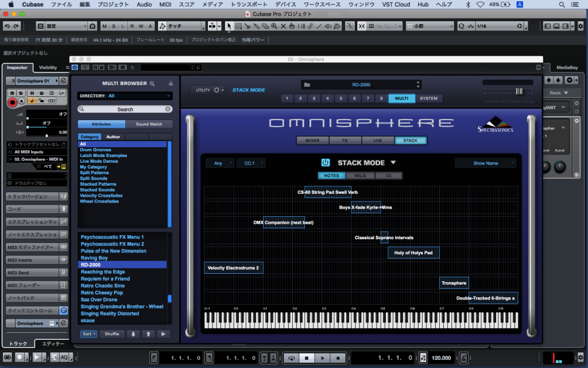Expand the STACK MODE triangle menu
The image size is (588, 368).
point(393,163)
